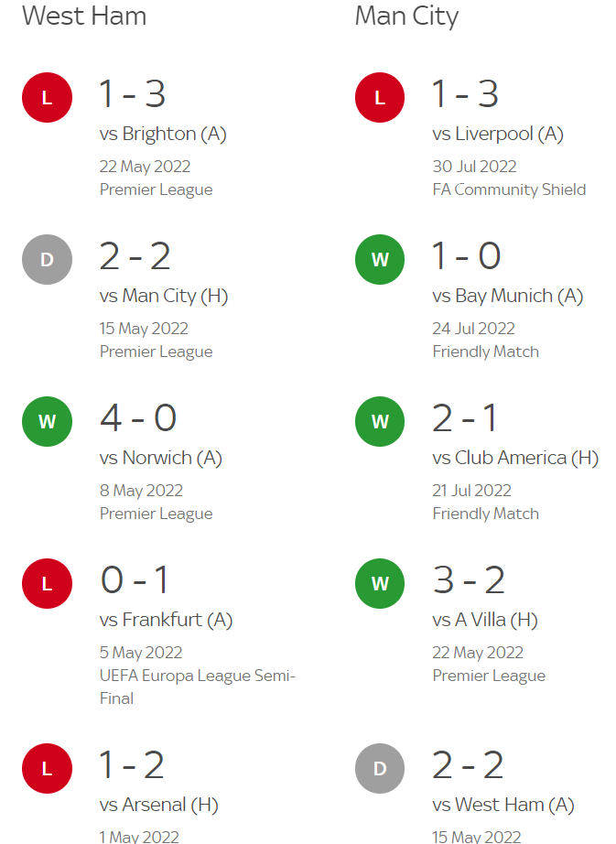The width and height of the screenshot is (616, 844).
Task: Click the West Ham column heading
Action: 84,16
